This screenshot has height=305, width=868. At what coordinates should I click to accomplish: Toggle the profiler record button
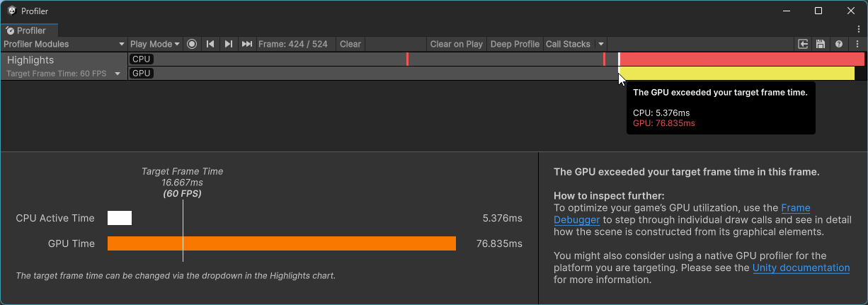pyautogui.click(x=192, y=44)
